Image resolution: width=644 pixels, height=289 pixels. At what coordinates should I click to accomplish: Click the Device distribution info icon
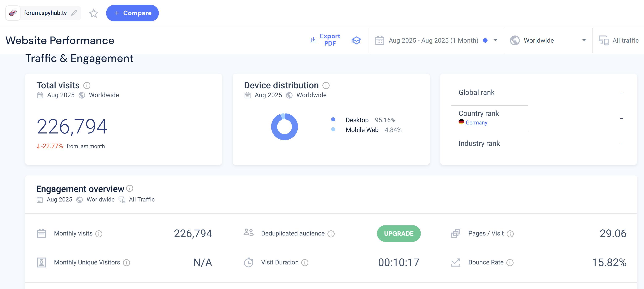pos(326,86)
